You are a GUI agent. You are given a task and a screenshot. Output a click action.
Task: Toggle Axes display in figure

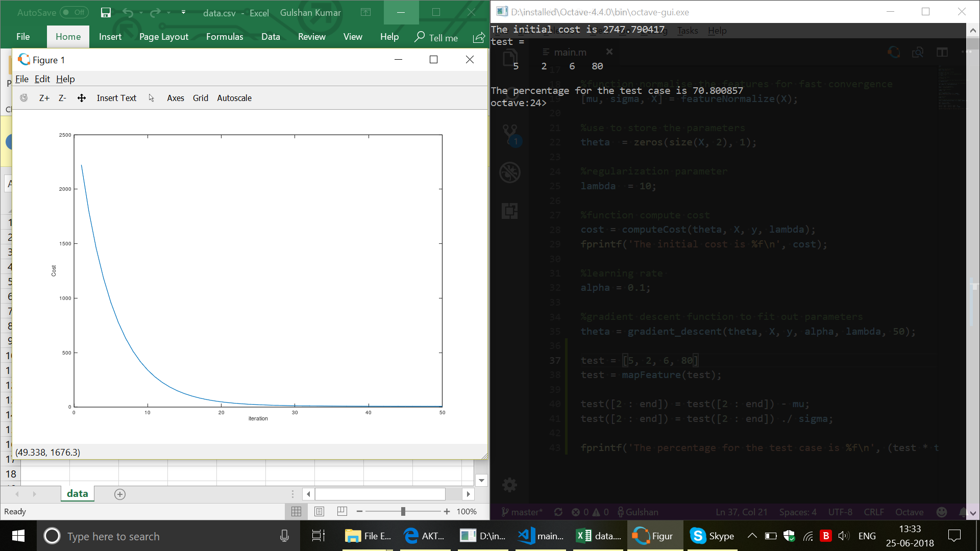click(x=175, y=98)
